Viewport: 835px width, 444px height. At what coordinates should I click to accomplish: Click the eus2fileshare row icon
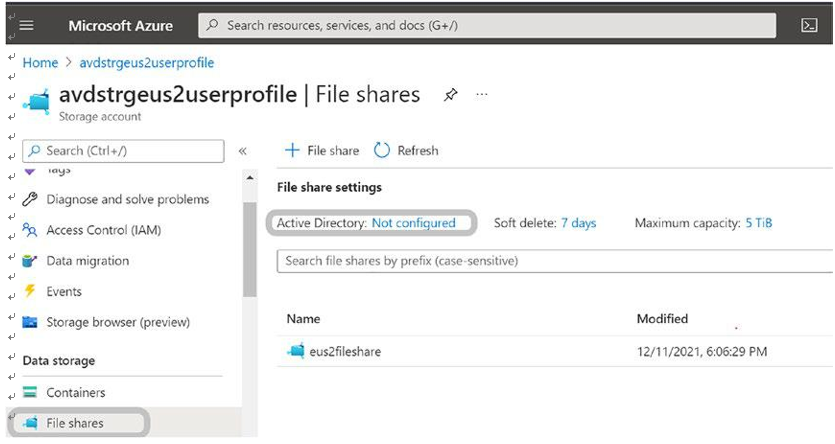[x=296, y=351]
